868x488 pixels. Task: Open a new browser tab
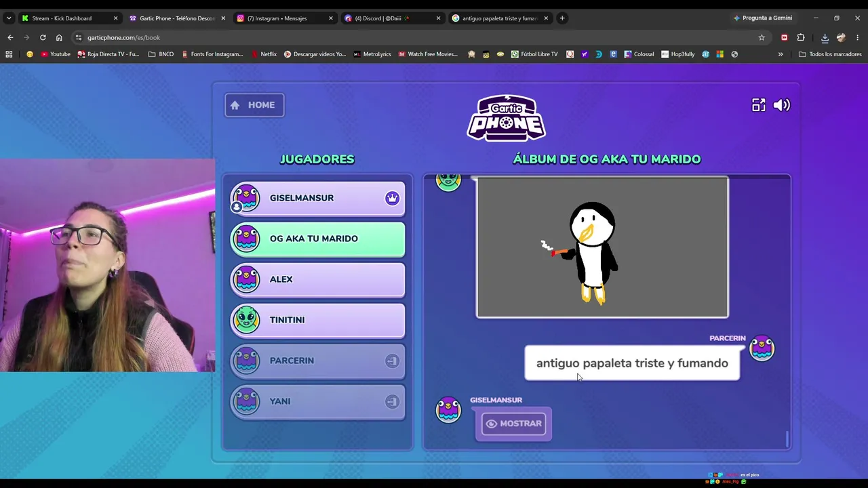click(x=562, y=18)
